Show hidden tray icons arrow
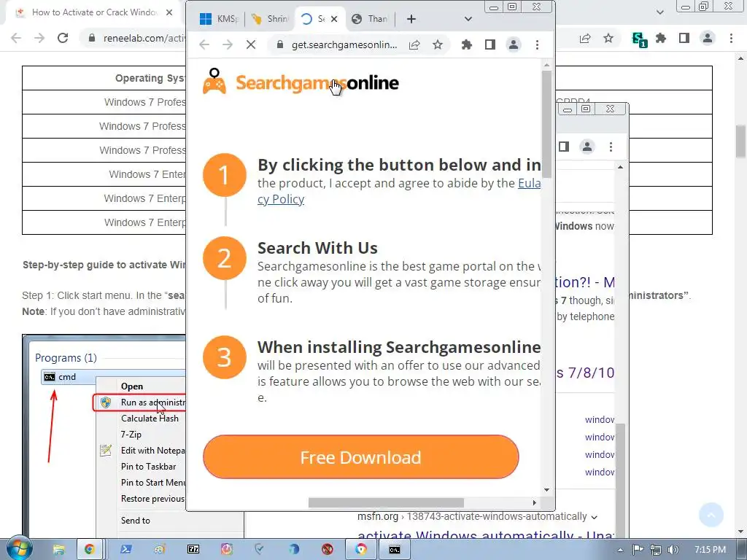This screenshot has width=747, height=560. click(620, 550)
